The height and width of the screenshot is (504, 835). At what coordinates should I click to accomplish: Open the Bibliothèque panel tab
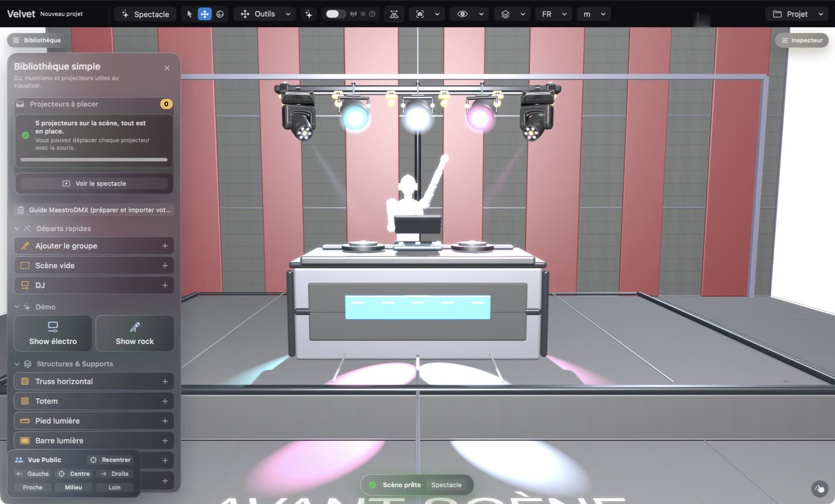coord(37,40)
